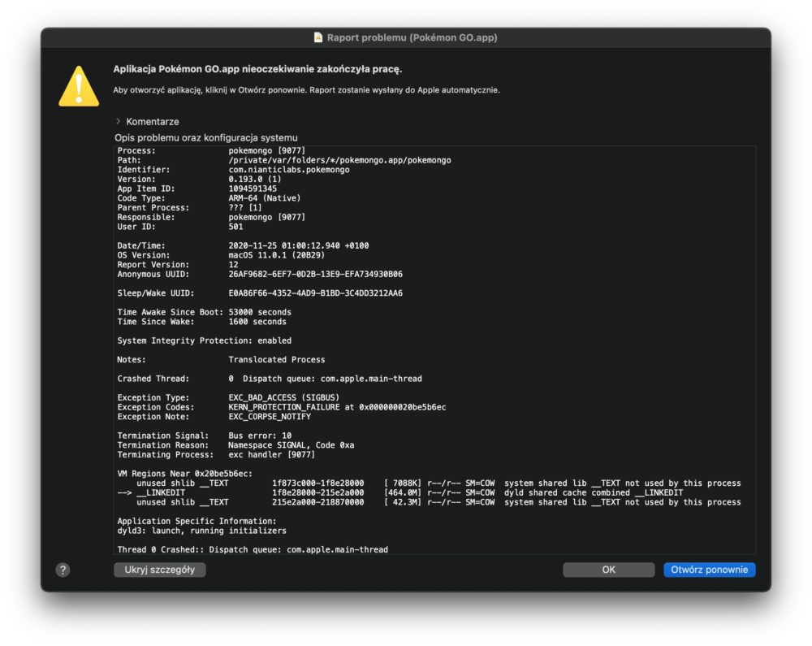Click the Anonymous UUID '26AF9682-6EF7-0D2B-13E9-EFA734930B06'
Image resolution: width=812 pixels, height=646 pixels.
pyautogui.click(x=315, y=274)
